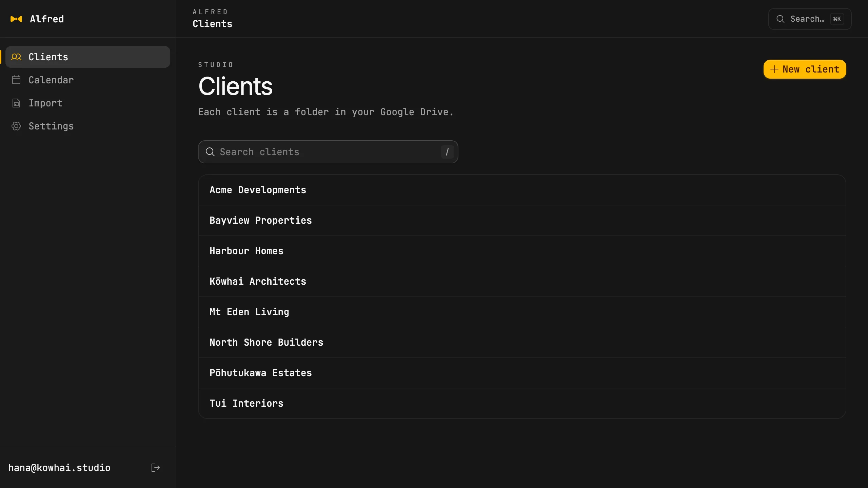Click the Alfred app name in sidebar
This screenshot has width=868, height=488.
tap(47, 19)
